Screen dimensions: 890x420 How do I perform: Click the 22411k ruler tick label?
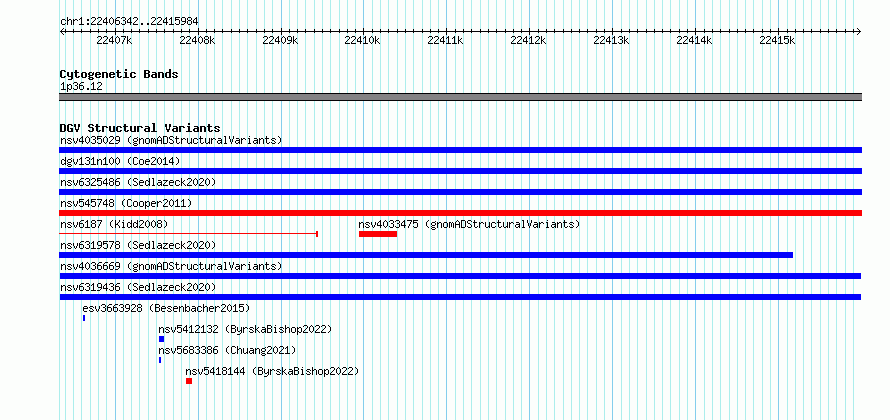446,40
